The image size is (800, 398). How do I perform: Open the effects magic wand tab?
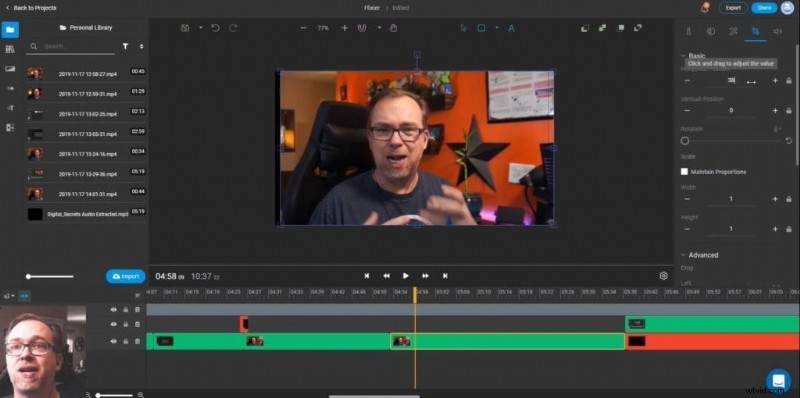[x=733, y=31]
